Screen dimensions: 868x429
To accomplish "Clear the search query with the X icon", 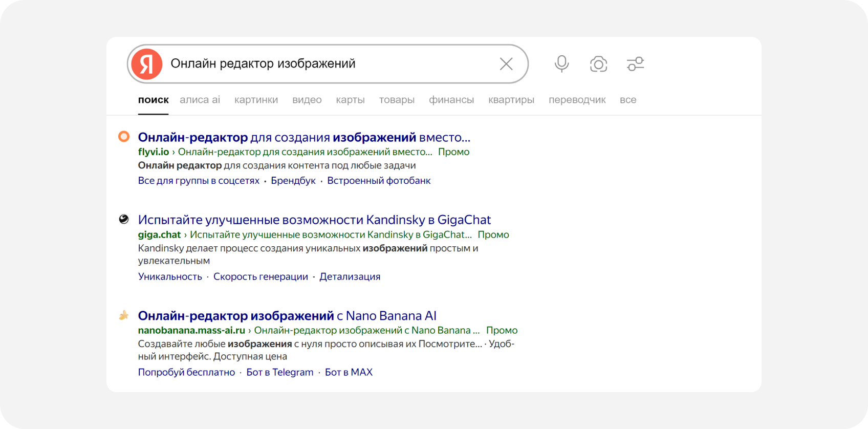I will pyautogui.click(x=506, y=64).
